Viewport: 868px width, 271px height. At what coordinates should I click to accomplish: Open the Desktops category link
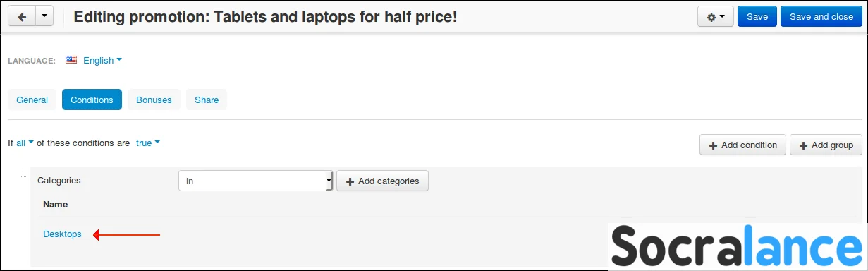click(x=62, y=234)
